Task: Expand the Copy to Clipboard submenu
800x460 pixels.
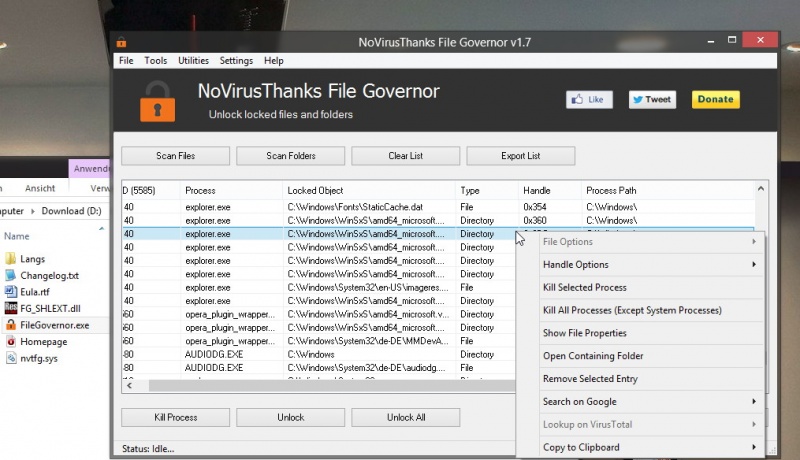Action: [x=651, y=447]
